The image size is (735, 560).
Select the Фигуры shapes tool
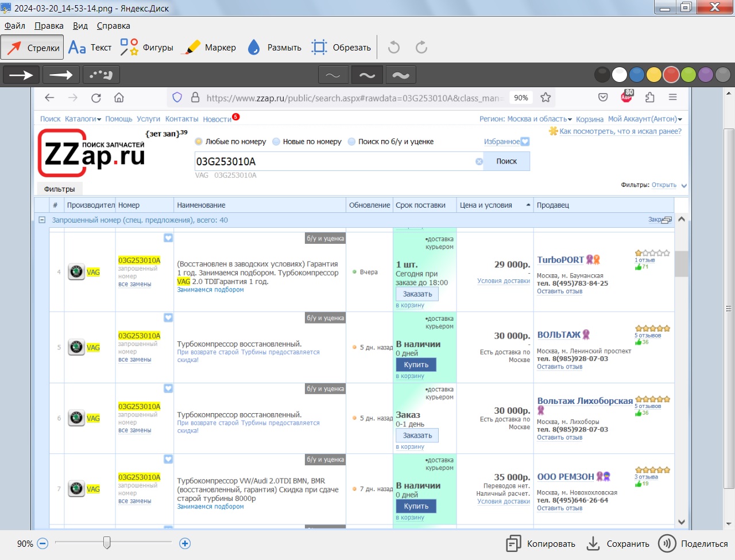click(x=146, y=48)
